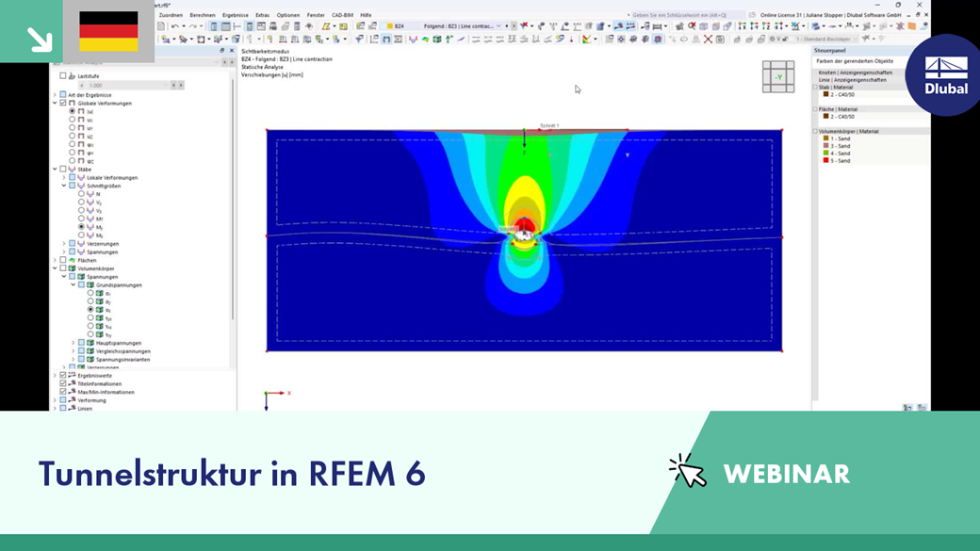Uncheck the Titelinformationen checkbox
980x551 pixels.
pos(63,383)
